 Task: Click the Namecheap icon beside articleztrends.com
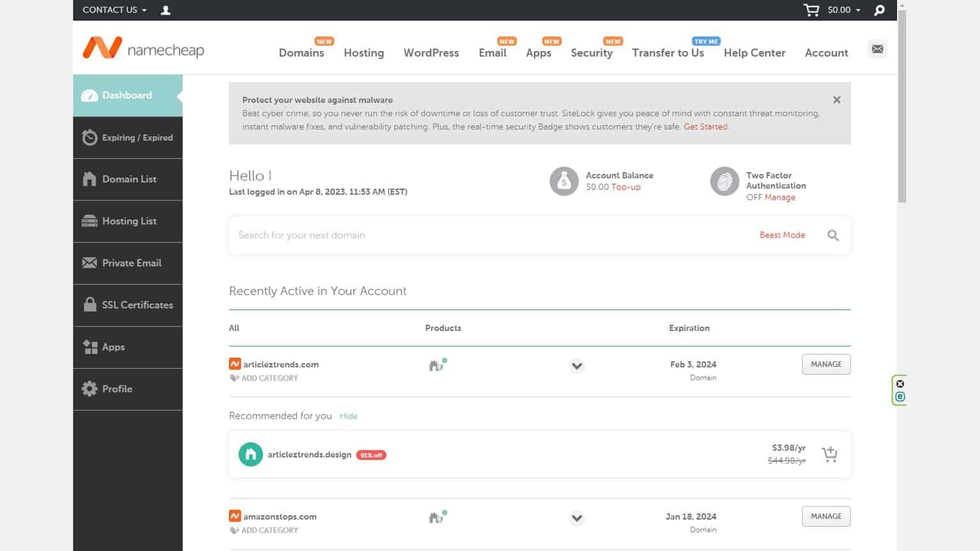(x=235, y=364)
